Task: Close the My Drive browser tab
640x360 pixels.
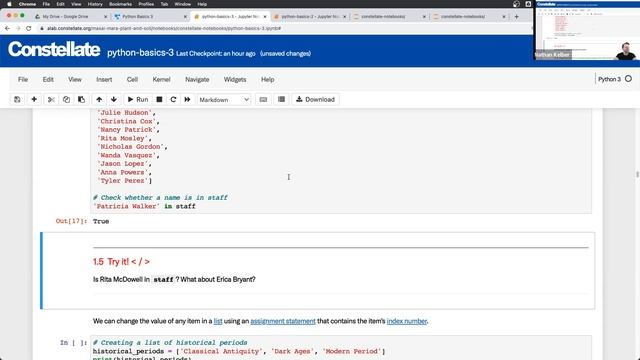Action: coord(106,16)
